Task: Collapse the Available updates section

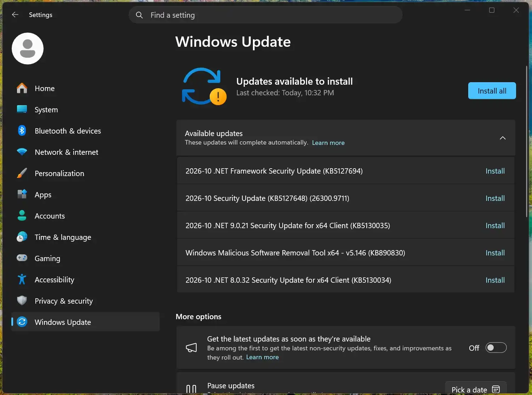Action: (503, 138)
